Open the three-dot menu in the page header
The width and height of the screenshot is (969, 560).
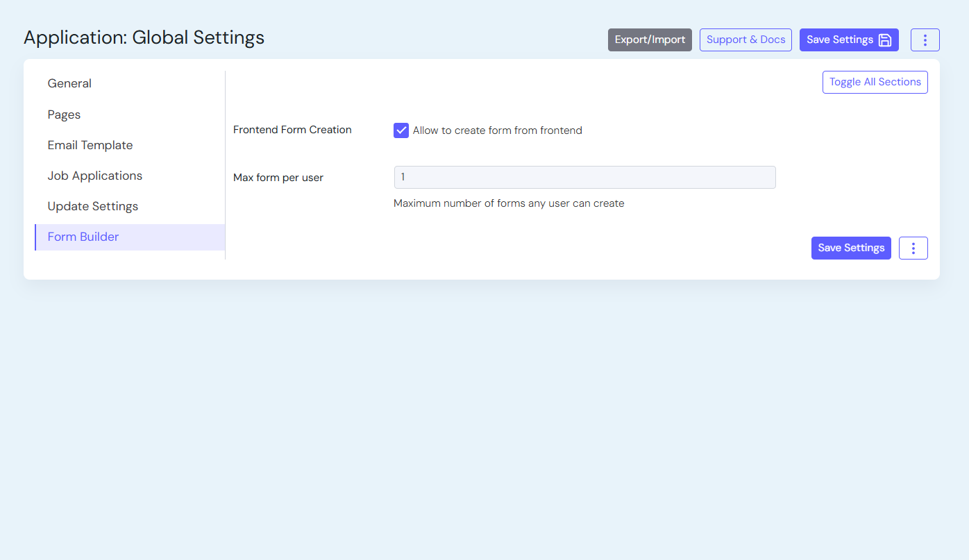tap(925, 40)
